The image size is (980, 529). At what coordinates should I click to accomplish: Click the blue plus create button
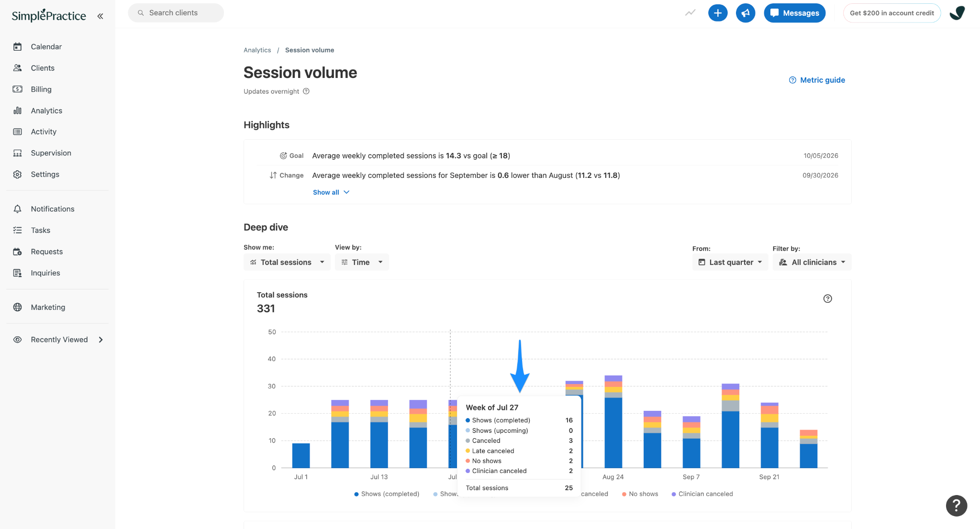[718, 13]
